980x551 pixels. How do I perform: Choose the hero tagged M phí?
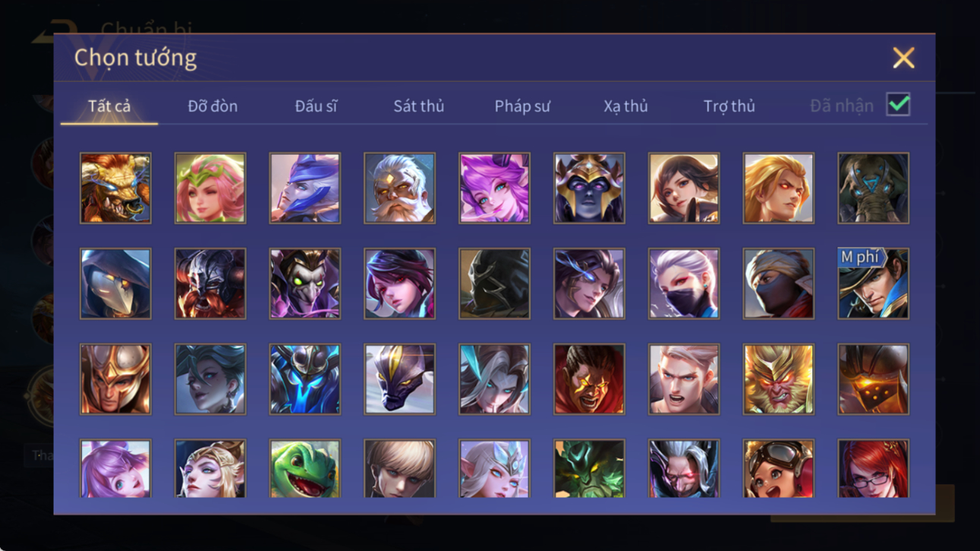873,284
